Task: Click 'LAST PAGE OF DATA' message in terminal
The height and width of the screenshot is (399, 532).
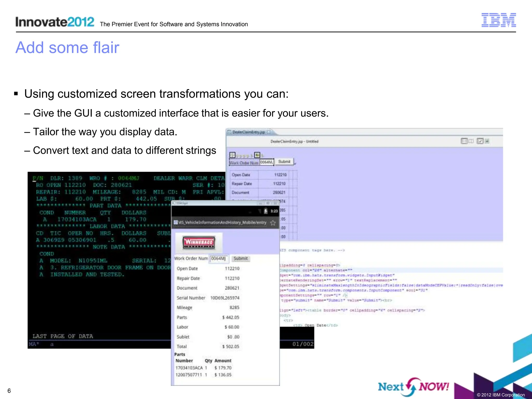Action: tap(63, 336)
